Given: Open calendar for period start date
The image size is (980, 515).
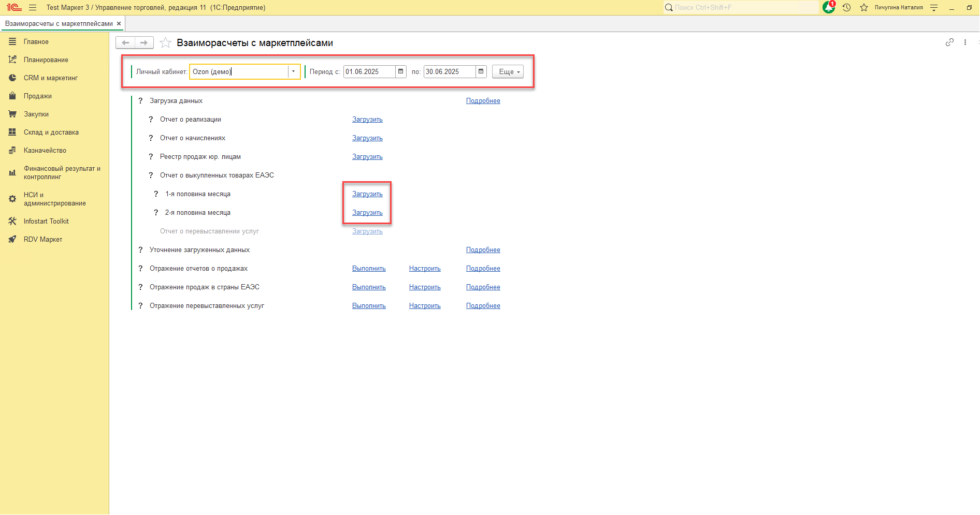Looking at the screenshot, I should (x=401, y=72).
